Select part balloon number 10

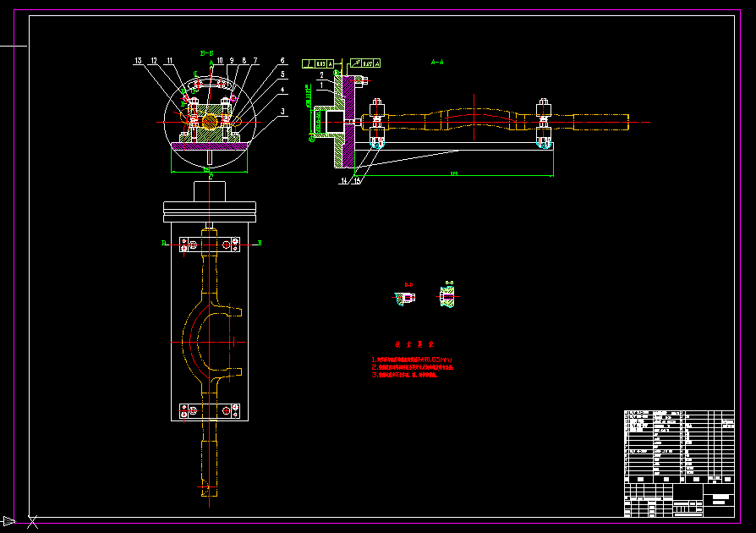(220, 61)
